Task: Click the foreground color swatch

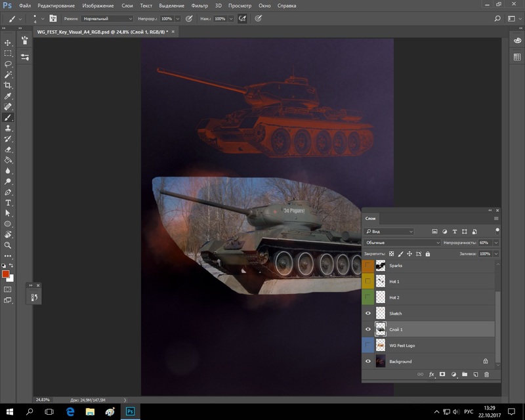Action: click(x=5, y=274)
